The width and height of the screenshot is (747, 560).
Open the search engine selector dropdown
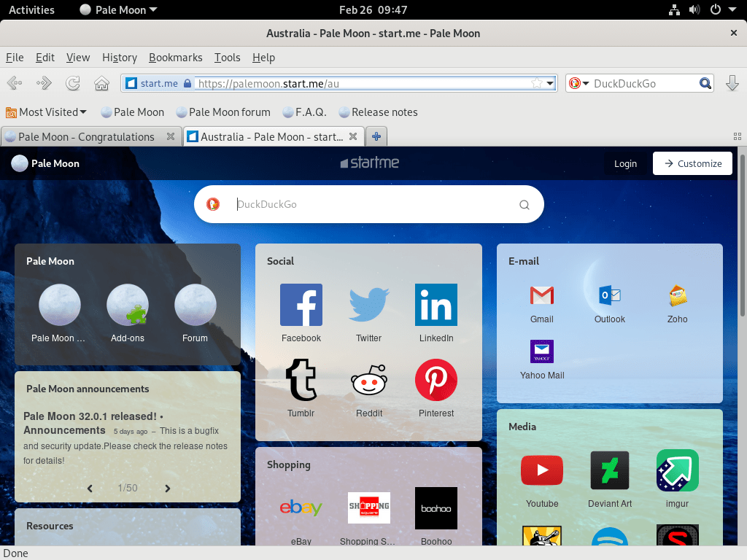(579, 83)
